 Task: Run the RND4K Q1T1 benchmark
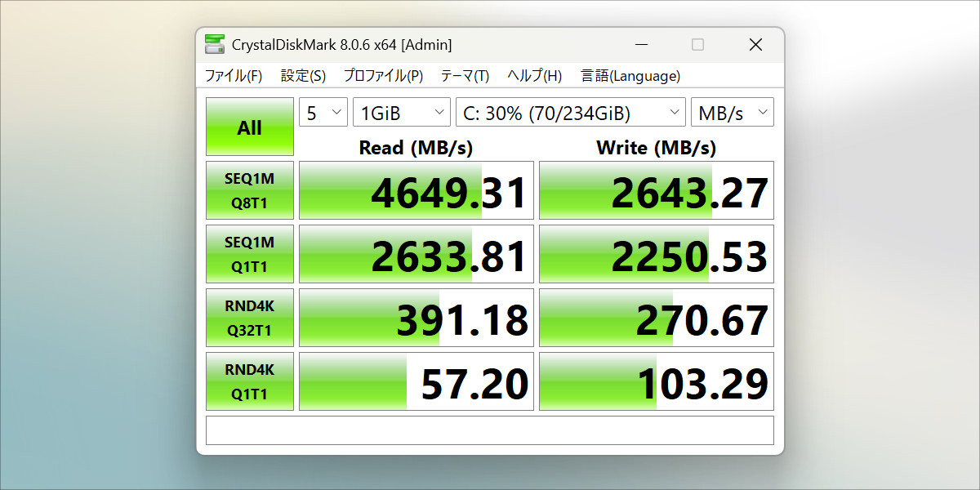(x=249, y=381)
